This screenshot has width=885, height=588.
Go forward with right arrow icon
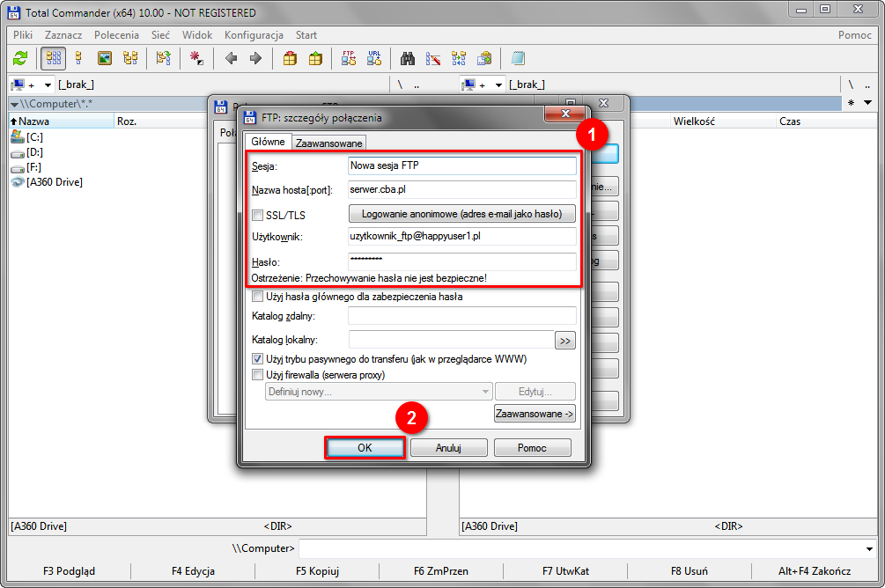pos(255,58)
